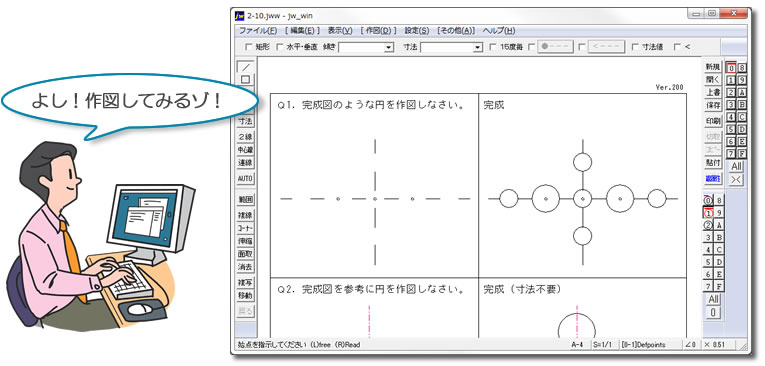Choose the 寸法 dimension tool in left toolbar
The image size is (765, 366).
(x=245, y=121)
